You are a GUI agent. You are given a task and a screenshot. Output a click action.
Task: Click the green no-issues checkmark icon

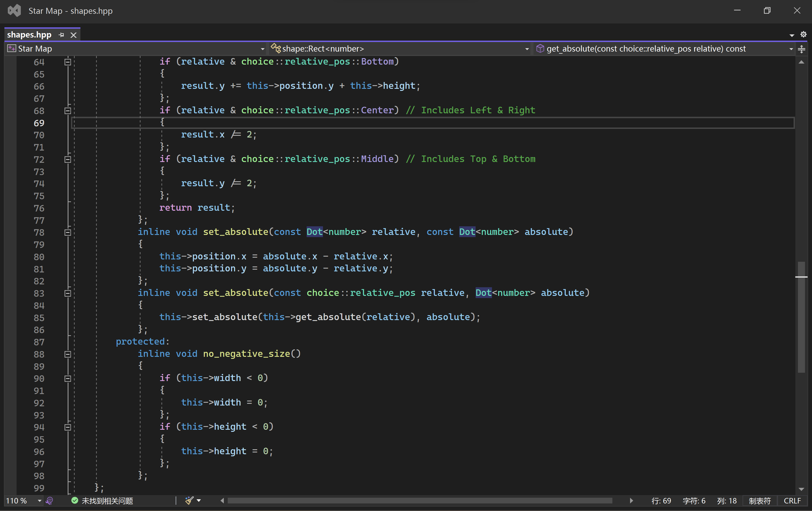[x=74, y=500]
